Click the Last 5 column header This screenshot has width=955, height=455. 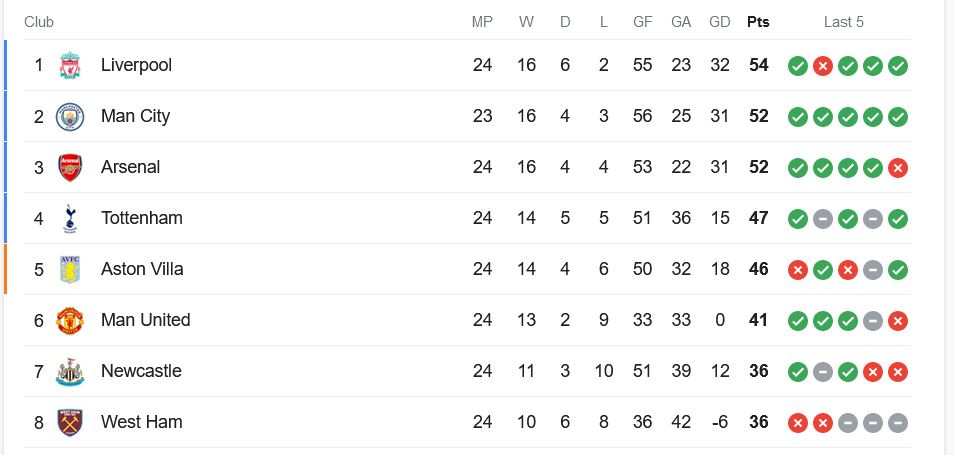843,22
